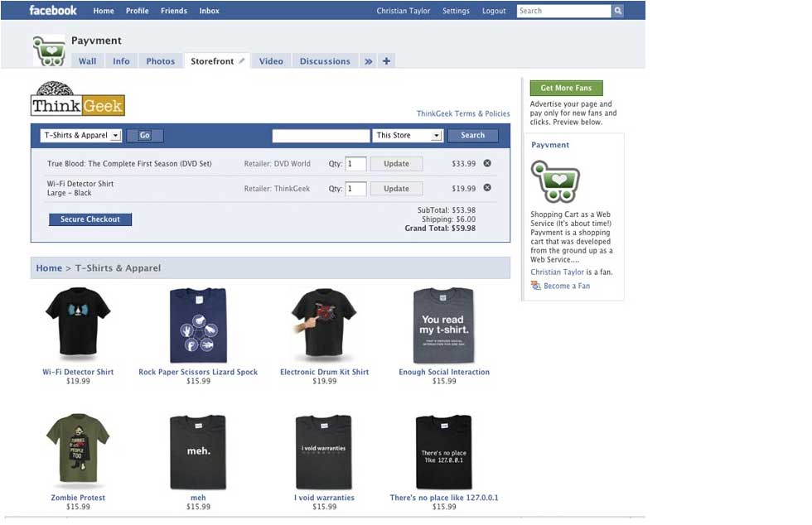Viewport: 812px width, 525px height.
Task: Open the 127.0.0.1 shirt image
Action: coord(444,451)
